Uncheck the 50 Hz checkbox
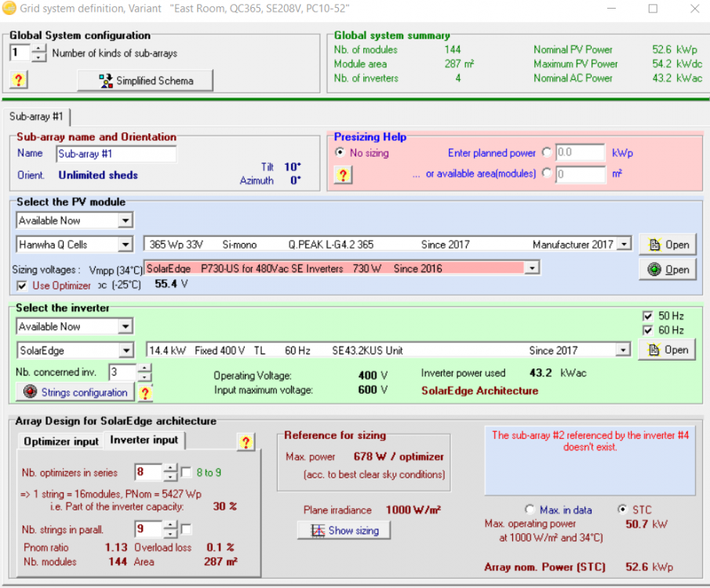710x588 pixels. tap(647, 315)
